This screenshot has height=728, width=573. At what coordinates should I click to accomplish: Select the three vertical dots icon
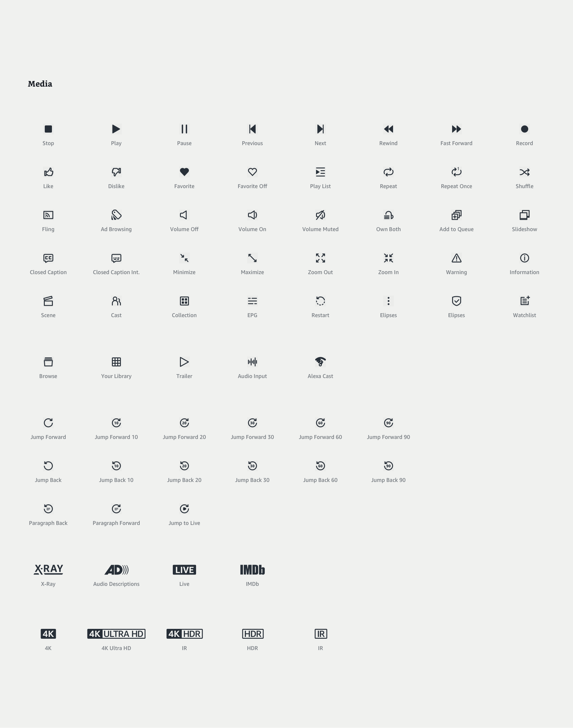tap(389, 301)
